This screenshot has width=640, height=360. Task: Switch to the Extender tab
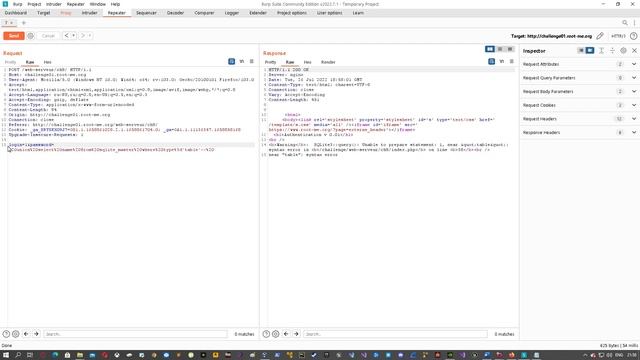pyautogui.click(x=258, y=13)
